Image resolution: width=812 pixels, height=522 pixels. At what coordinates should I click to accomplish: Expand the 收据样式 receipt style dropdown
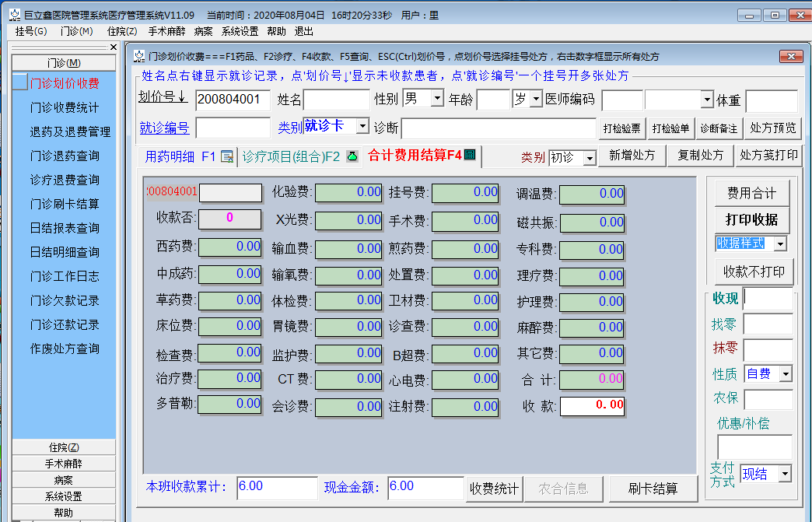pyautogui.click(x=780, y=244)
